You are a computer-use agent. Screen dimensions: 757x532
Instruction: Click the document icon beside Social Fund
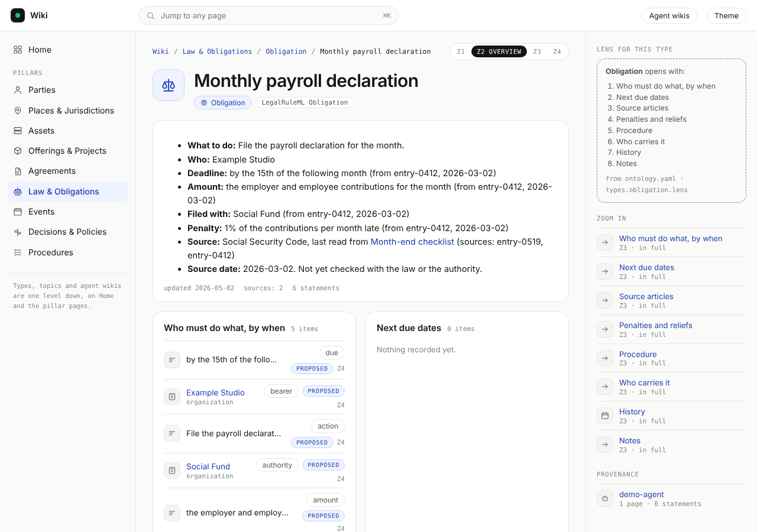(x=172, y=471)
